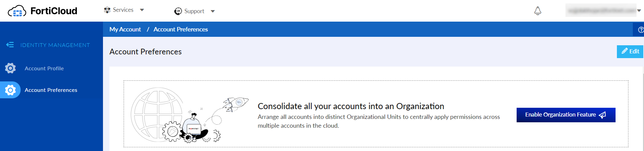Image resolution: width=644 pixels, height=151 pixels.
Task: Open the Account Profile menu item
Action: (x=44, y=68)
